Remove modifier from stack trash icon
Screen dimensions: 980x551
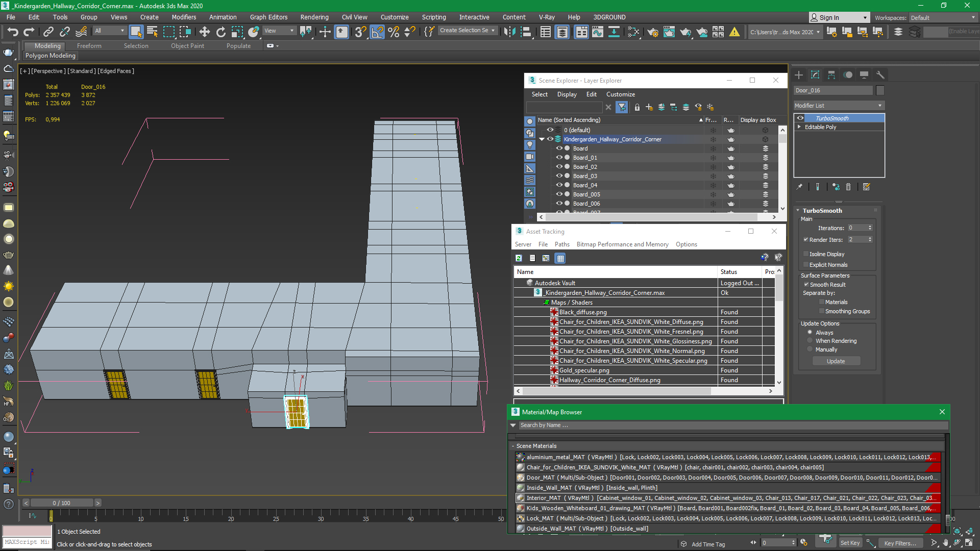coord(848,187)
